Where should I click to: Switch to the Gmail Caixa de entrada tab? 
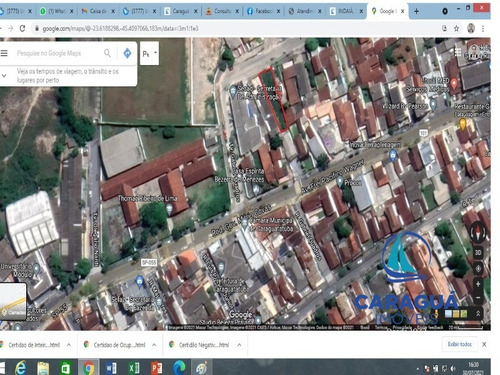(x=98, y=11)
